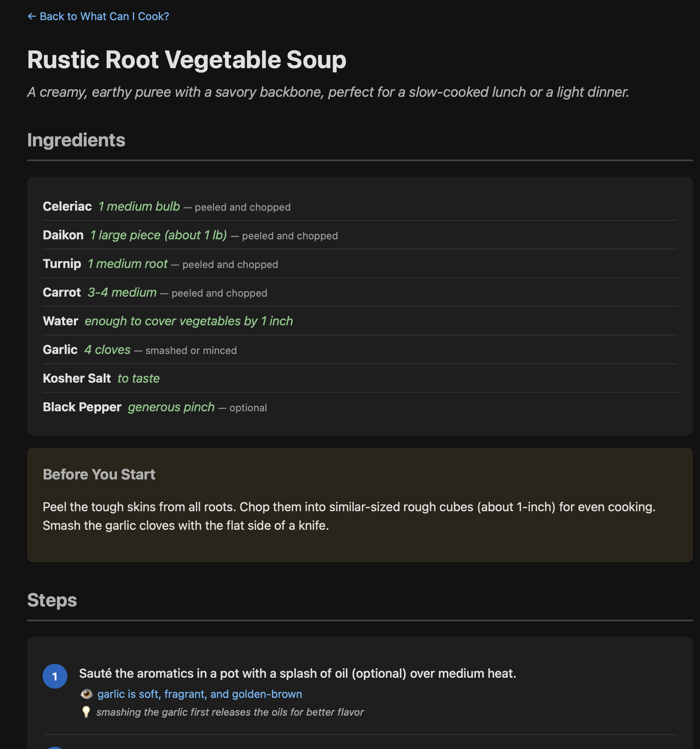This screenshot has width=700, height=749.
Task: Click the Daikon quantity text in green
Action: tap(159, 235)
